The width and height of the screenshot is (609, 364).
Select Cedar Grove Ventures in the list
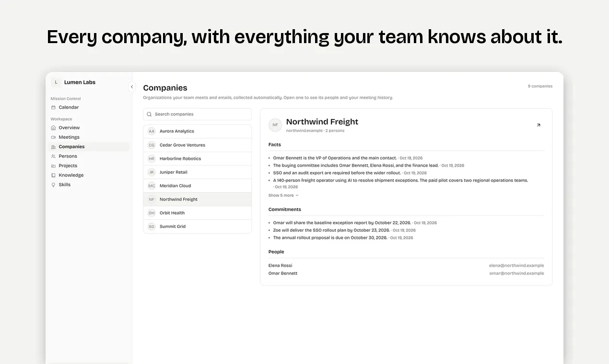pos(198,145)
